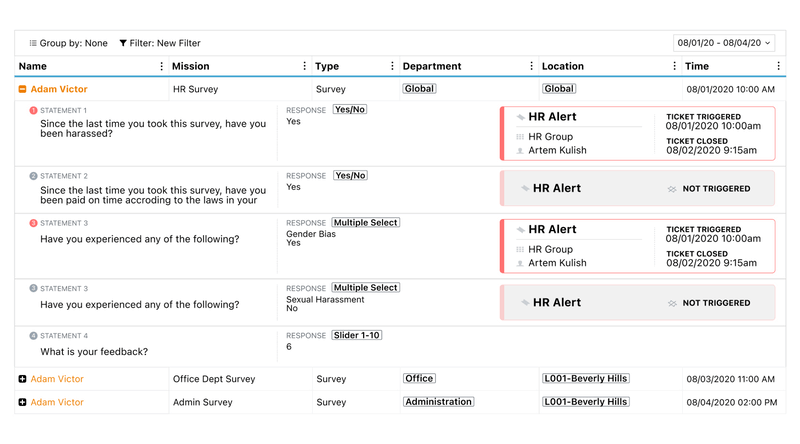Open Type column options menu
This screenshot has width=800, height=444.
(x=392, y=66)
